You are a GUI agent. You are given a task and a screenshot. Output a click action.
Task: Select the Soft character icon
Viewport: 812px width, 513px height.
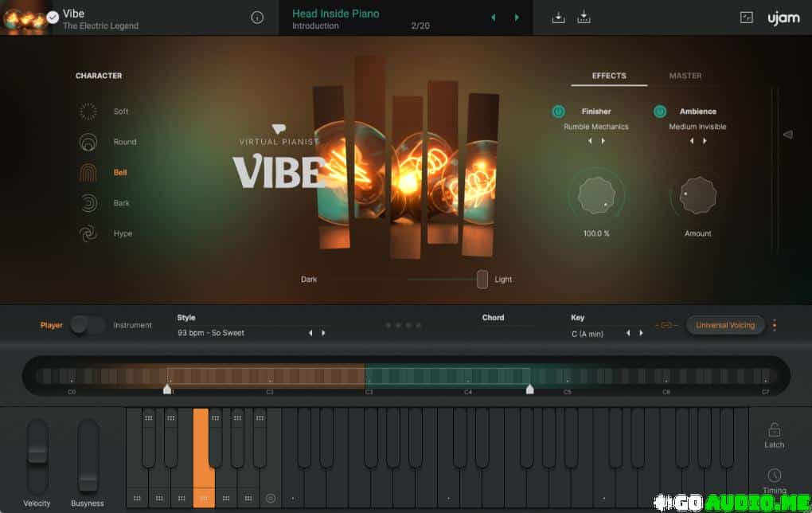coord(88,112)
